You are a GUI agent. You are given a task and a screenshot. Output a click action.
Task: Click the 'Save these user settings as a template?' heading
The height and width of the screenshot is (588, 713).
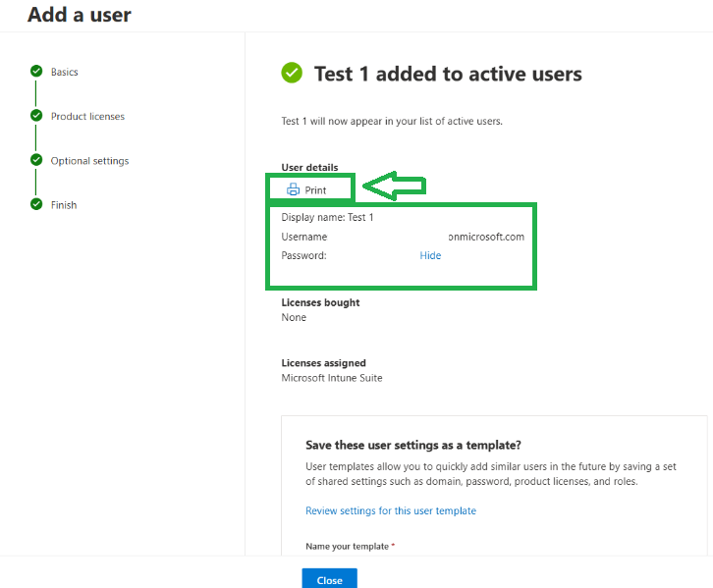(412, 445)
